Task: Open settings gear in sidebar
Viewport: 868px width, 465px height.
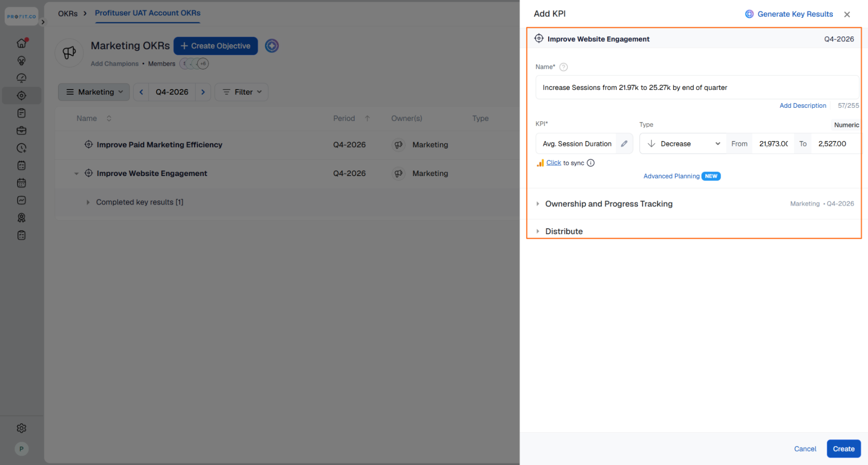Action: tap(21, 428)
